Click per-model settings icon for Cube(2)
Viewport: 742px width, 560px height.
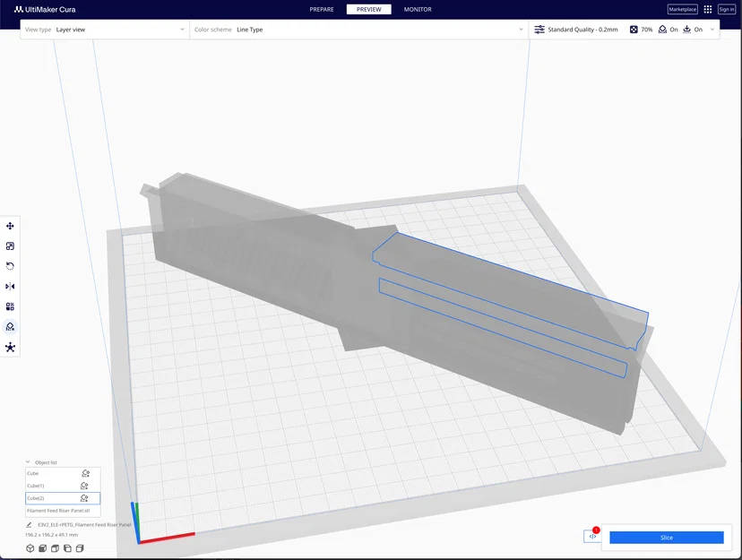coord(84,498)
